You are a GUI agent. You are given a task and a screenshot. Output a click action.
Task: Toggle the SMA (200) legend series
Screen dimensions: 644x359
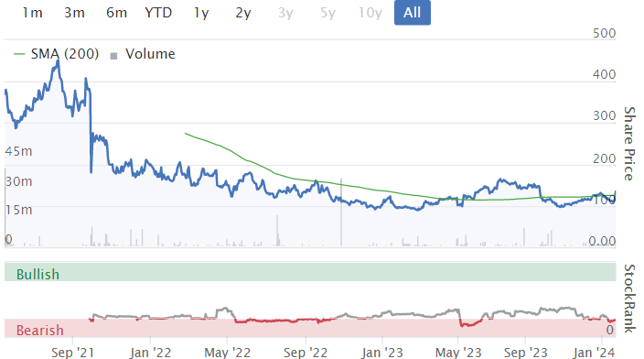tap(57, 54)
